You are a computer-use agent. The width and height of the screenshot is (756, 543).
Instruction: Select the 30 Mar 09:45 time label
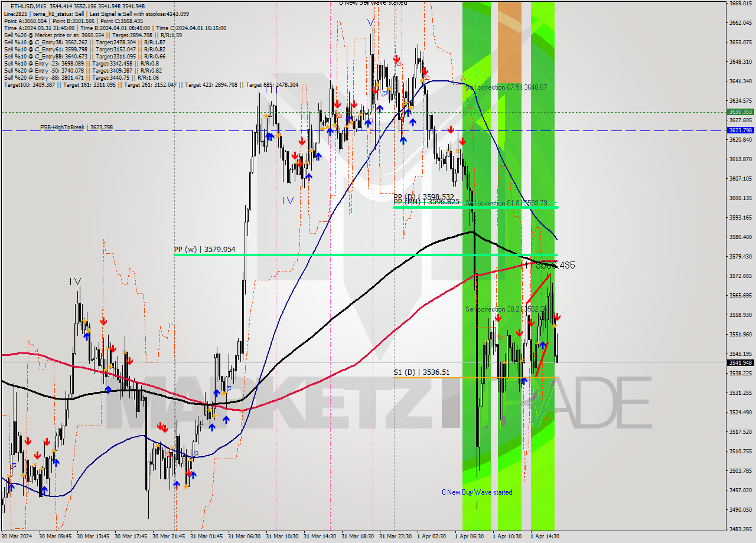pyautogui.click(x=55, y=537)
